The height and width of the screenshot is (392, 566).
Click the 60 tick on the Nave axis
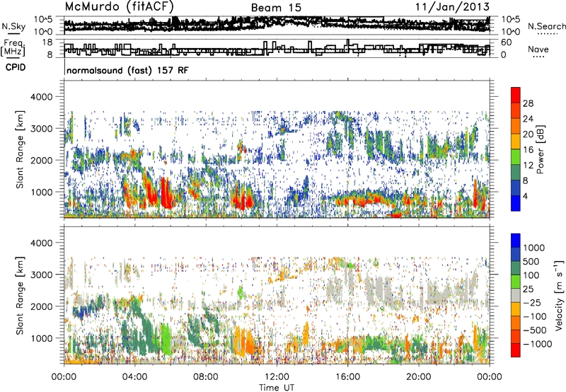click(x=506, y=42)
